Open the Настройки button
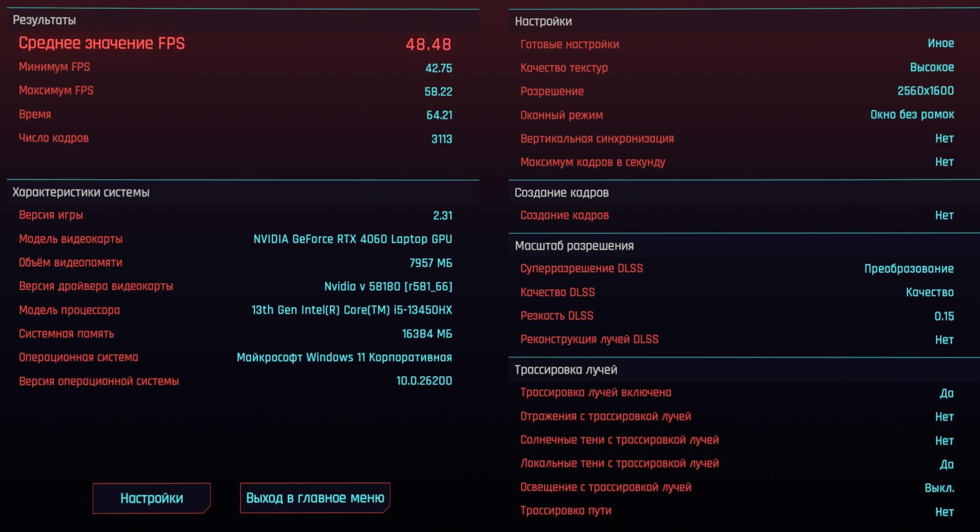Image resolution: width=980 pixels, height=532 pixels. click(x=152, y=498)
